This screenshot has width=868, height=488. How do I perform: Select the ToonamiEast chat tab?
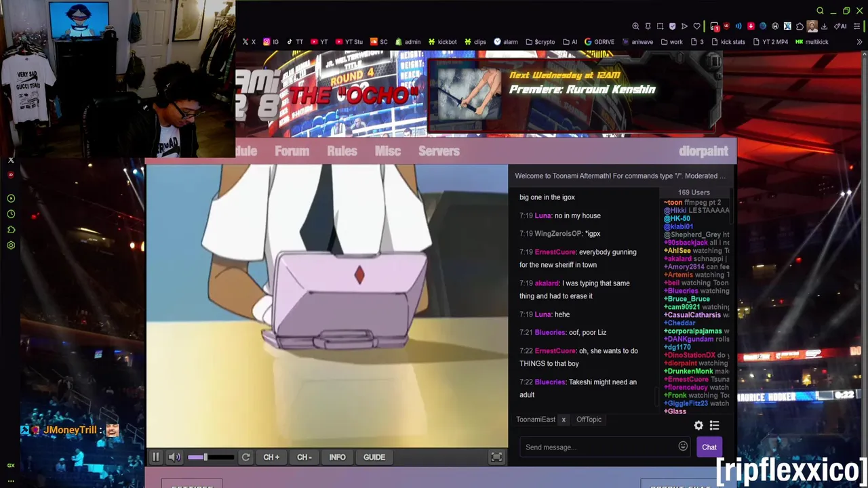pyautogui.click(x=536, y=420)
